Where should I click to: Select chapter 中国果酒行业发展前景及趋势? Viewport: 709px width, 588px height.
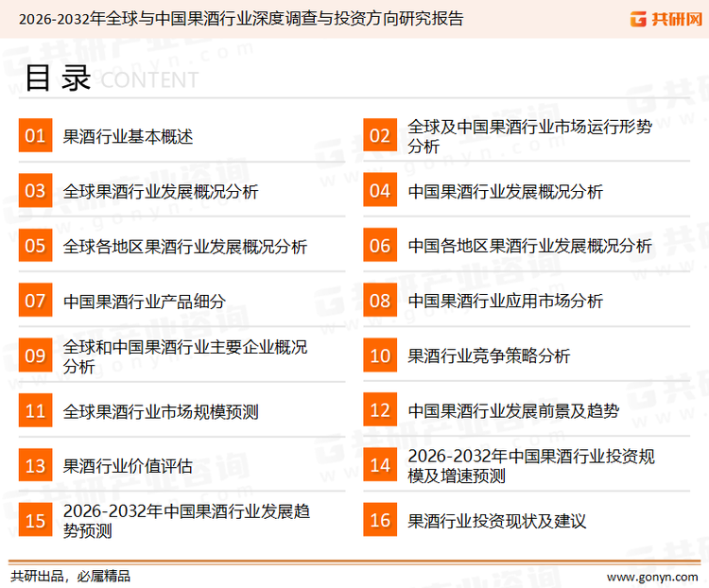513,410
